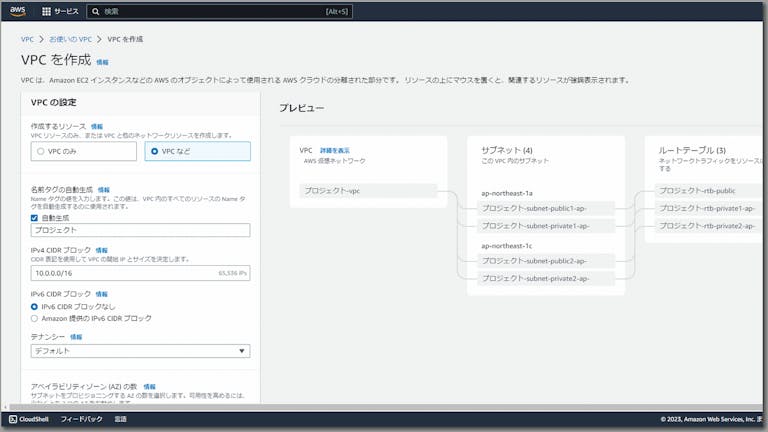The image size is (768, 432).
Task: Focus the top search input field
Action: coord(219,11)
